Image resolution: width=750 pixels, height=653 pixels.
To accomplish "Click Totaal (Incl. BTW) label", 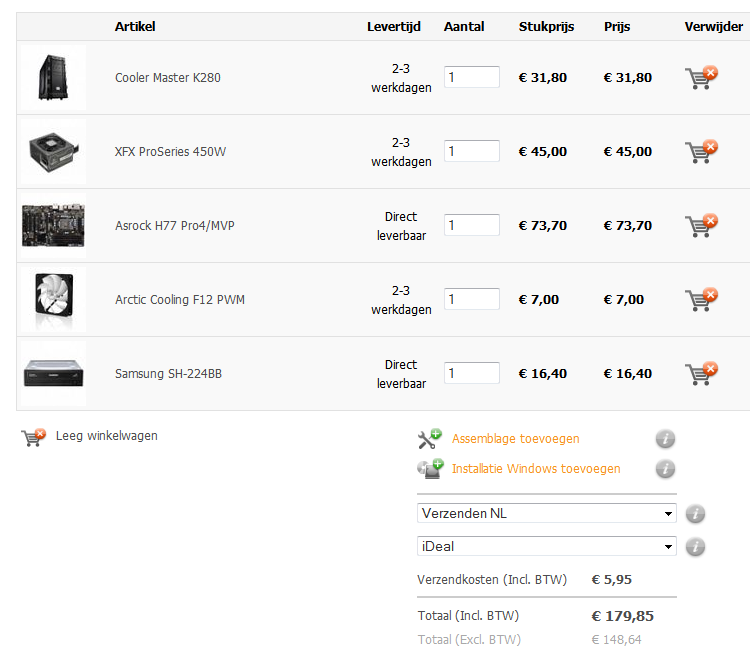I will coord(468,616).
